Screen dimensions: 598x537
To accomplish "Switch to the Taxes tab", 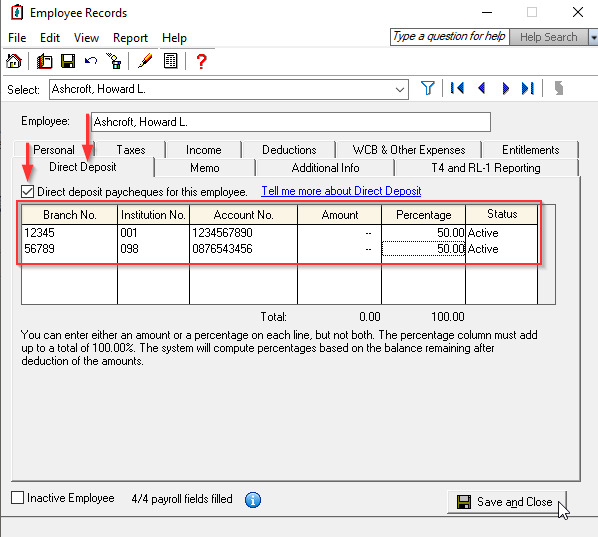I will tap(131, 150).
